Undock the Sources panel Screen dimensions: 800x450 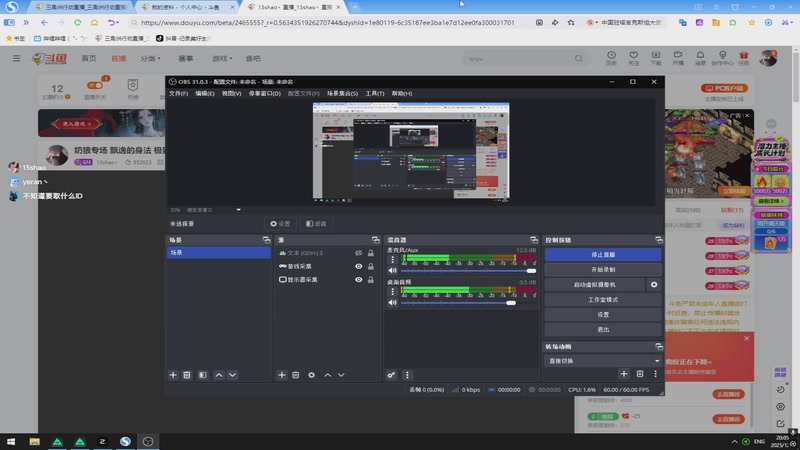pos(376,240)
